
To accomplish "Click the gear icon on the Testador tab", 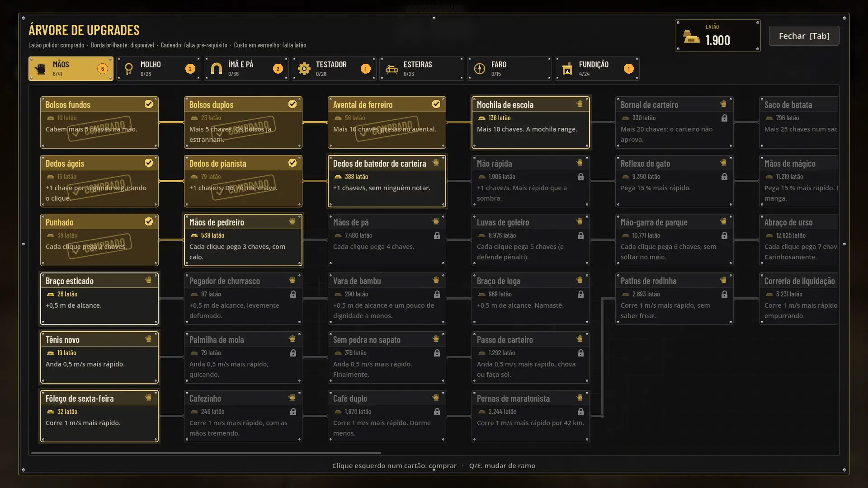I will pyautogui.click(x=304, y=69).
